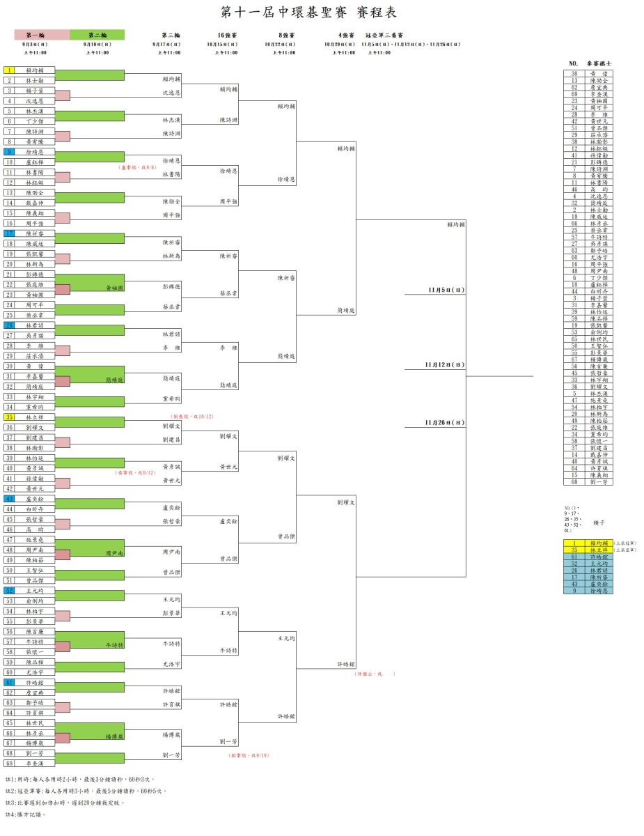Click the blue number 61 cell in the bracket
The image size is (644, 836).
(9, 682)
